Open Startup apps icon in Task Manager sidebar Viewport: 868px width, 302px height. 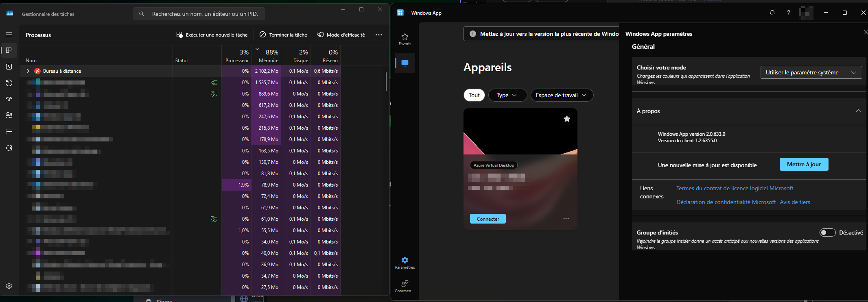coord(9,99)
